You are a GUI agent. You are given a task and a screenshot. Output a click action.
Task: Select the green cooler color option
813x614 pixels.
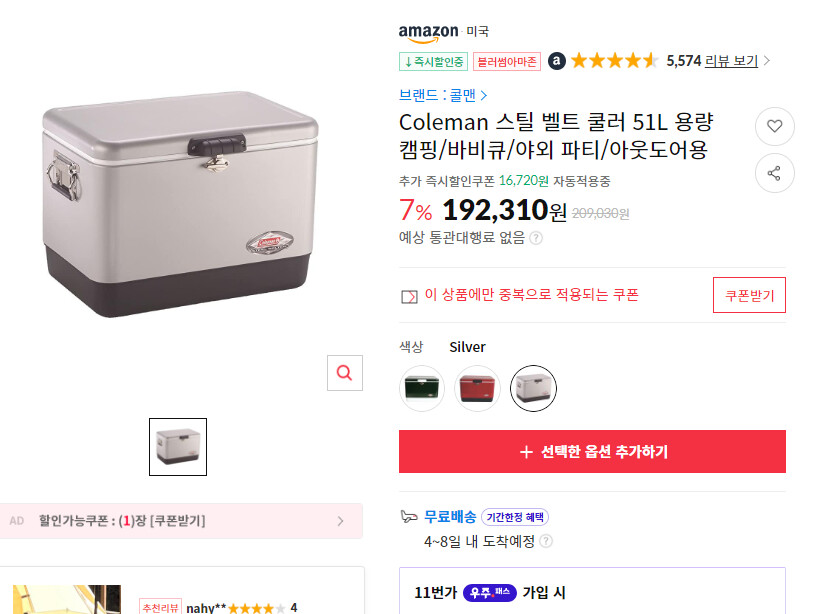coord(421,388)
